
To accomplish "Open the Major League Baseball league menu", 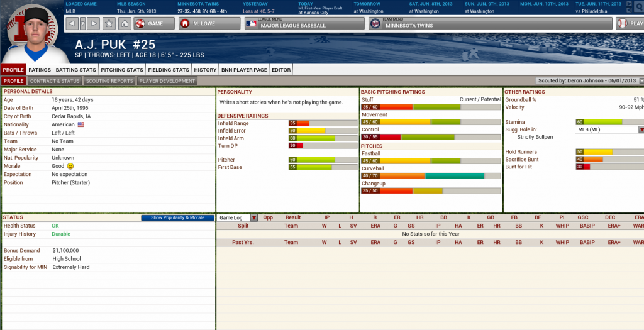I will [x=304, y=23].
